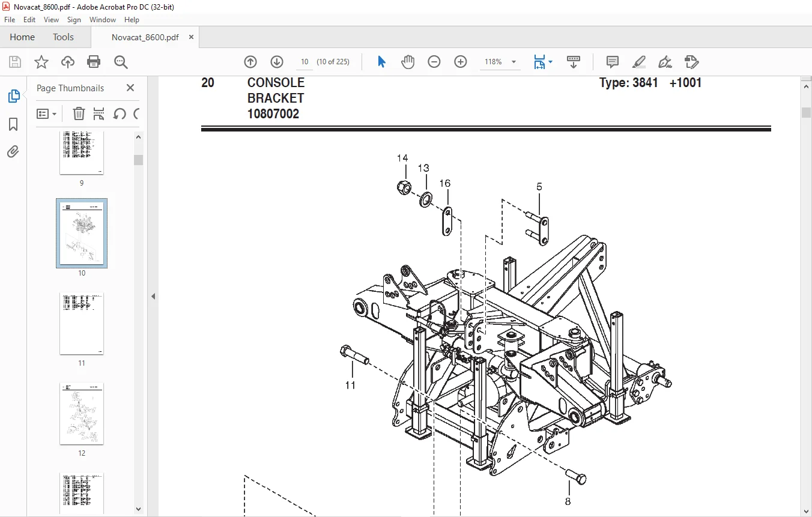The image size is (812, 517).
Task: Select the page 12 thumbnail
Action: (82, 414)
